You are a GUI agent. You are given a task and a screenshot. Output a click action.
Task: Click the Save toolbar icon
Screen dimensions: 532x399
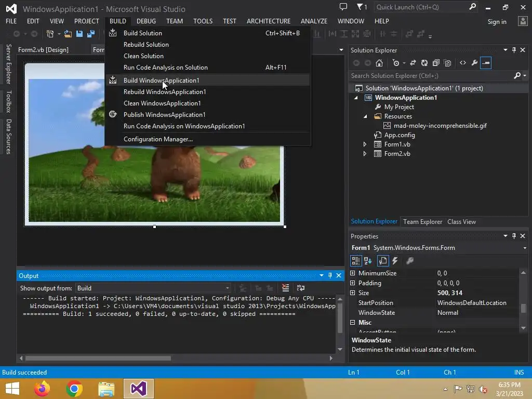79,34
